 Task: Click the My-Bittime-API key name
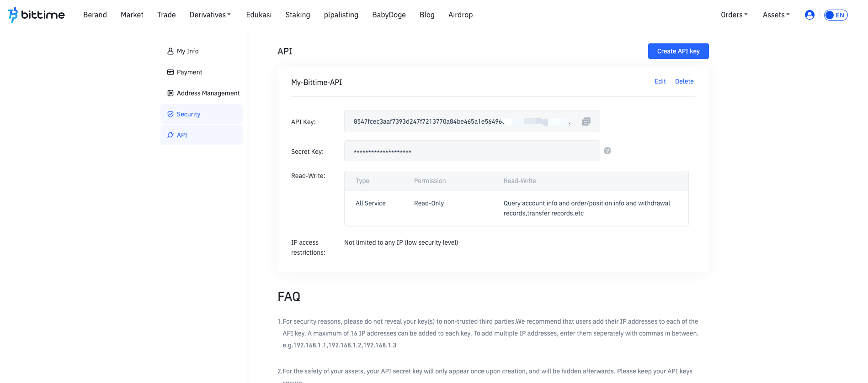[316, 82]
